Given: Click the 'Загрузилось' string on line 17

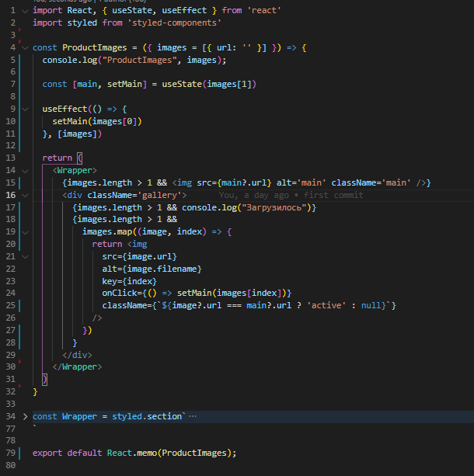Looking at the screenshot, I should (274, 207).
